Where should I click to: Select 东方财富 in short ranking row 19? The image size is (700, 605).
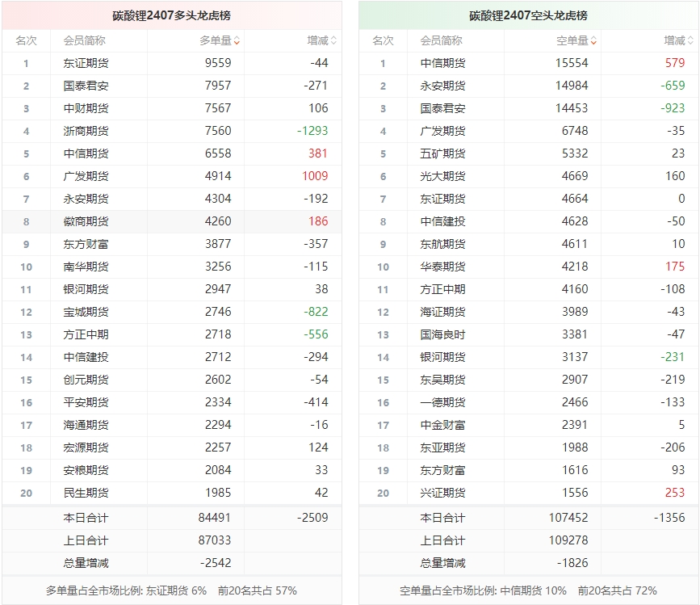coord(442,471)
